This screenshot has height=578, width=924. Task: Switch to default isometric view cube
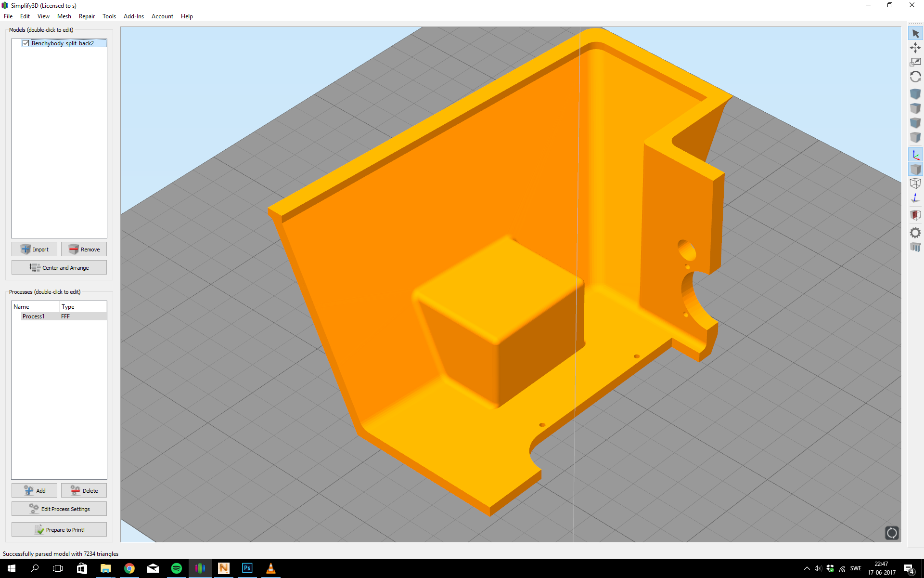(915, 93)
